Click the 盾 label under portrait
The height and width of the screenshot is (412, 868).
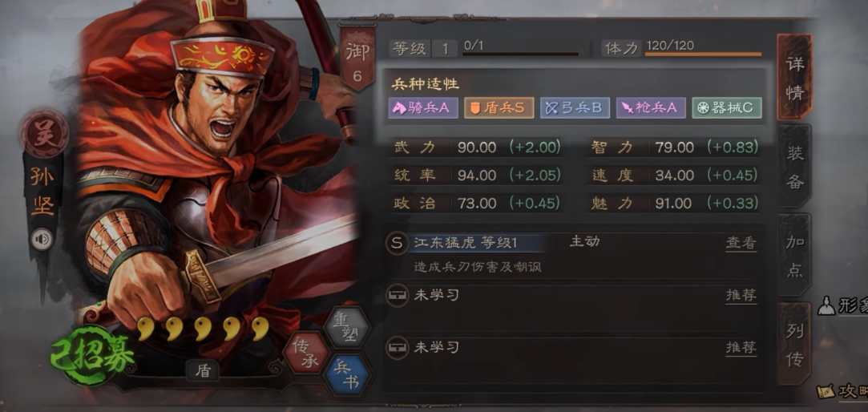[203, 370]
